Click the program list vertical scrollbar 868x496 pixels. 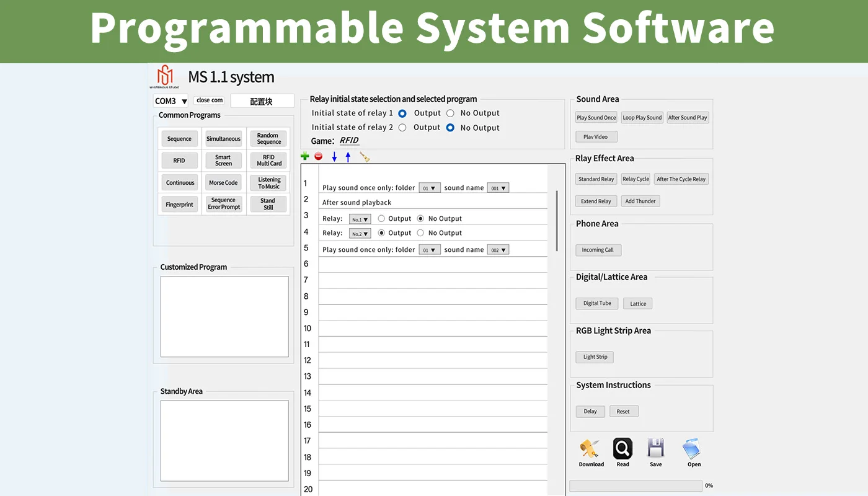click(x=557, y=221)
